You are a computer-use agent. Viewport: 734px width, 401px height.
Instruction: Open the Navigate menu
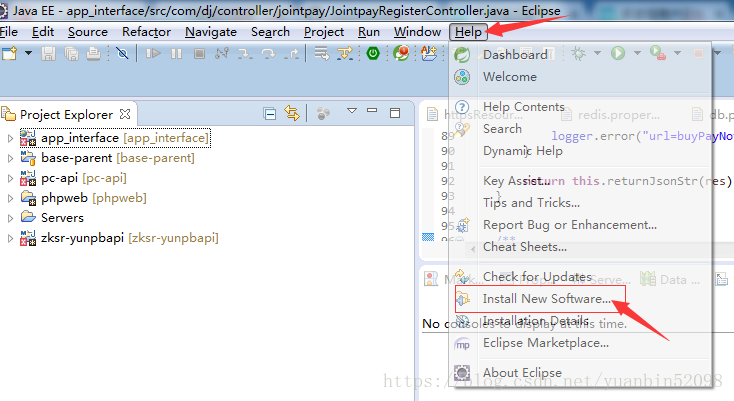pyautogui.click(x=211, y=32)
